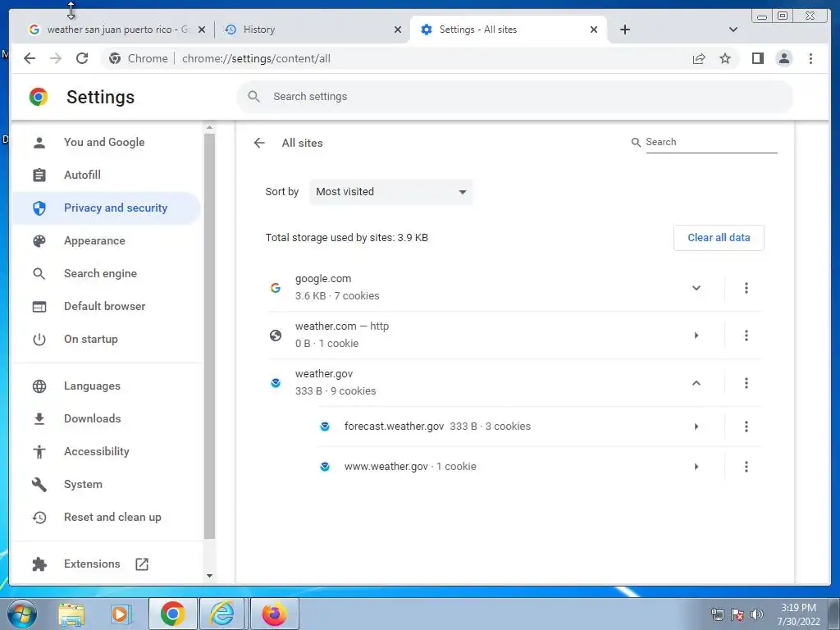Image resolution: width=840 pixels, height=630 pixels.
Task: Click the address bar URL chrome://settings/content/all
Action: pyautogui.click(x=256, y=58)
